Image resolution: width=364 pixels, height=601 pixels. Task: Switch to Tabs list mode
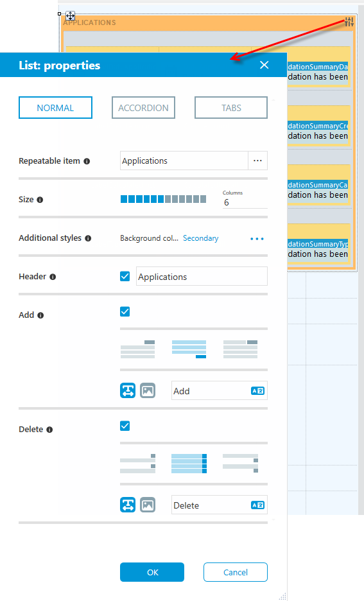click(x=231, y=108)
